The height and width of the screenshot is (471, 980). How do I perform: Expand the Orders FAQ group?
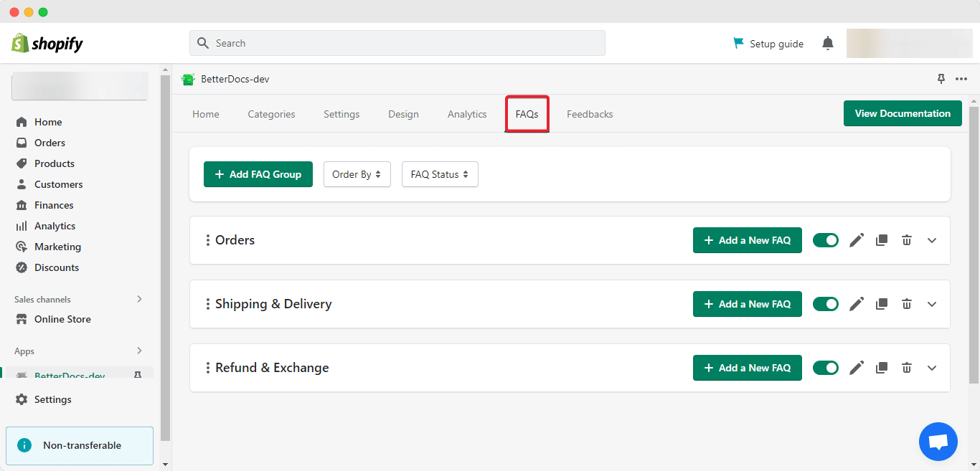[932, 240]
